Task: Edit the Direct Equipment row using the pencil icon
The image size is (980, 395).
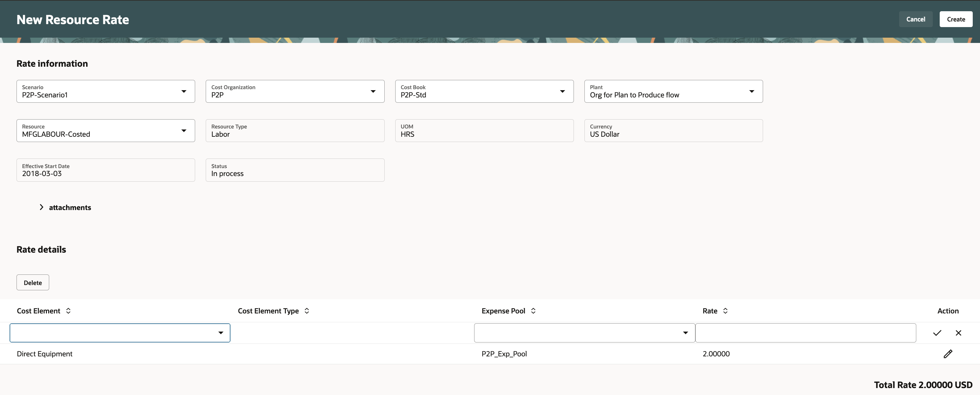Action: pos(948,354)
